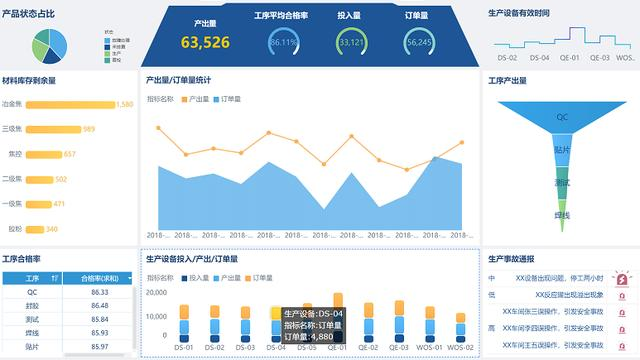Viewport: 640px width, 360px height.
Task: Click the last orange point on 产出量 line
Action: pos(462,142)
